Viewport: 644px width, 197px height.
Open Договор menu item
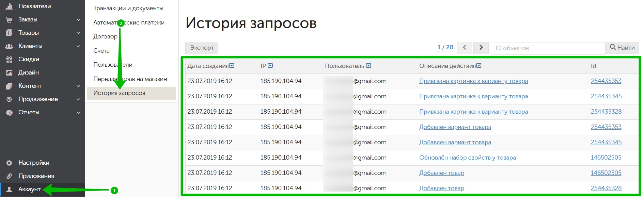click(105, 36)
